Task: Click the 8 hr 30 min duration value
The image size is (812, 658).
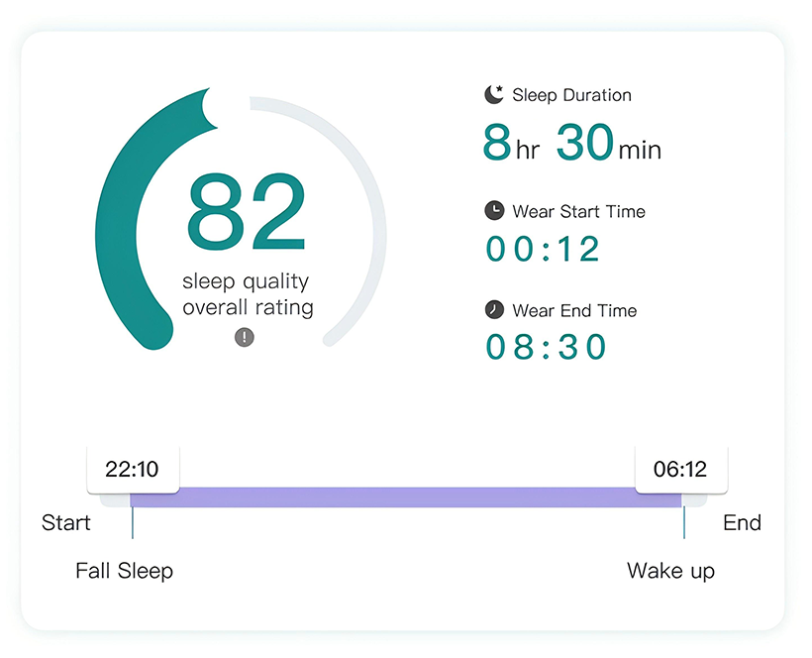Action: (x=571, y=144)
